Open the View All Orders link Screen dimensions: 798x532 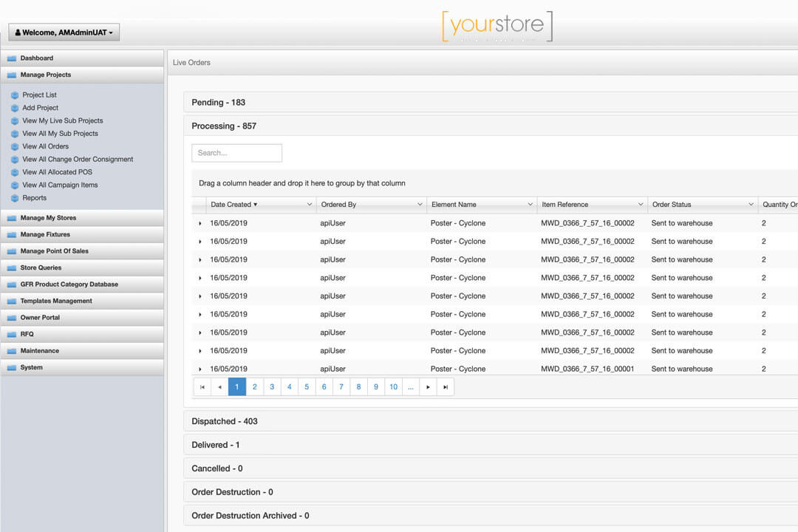45,146
